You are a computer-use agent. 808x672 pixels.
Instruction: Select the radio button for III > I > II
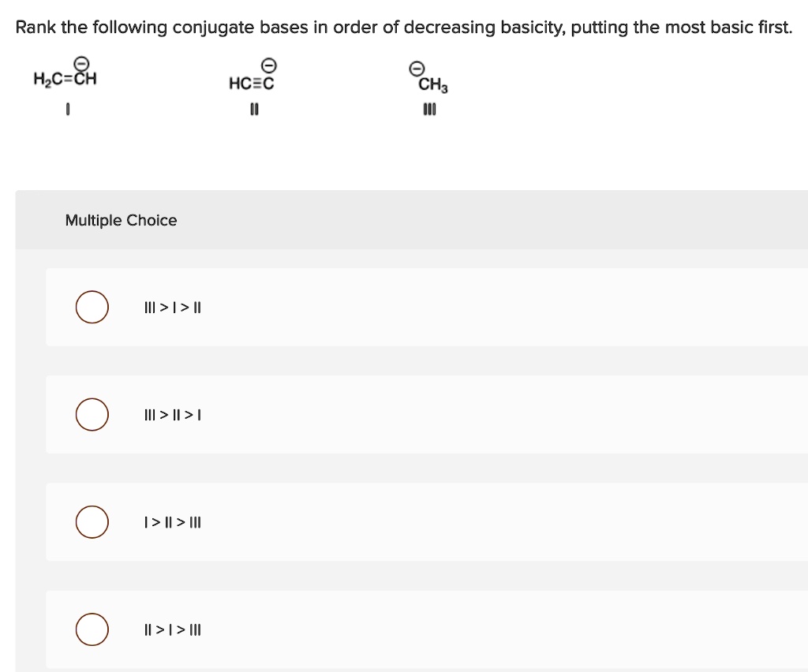92,307
